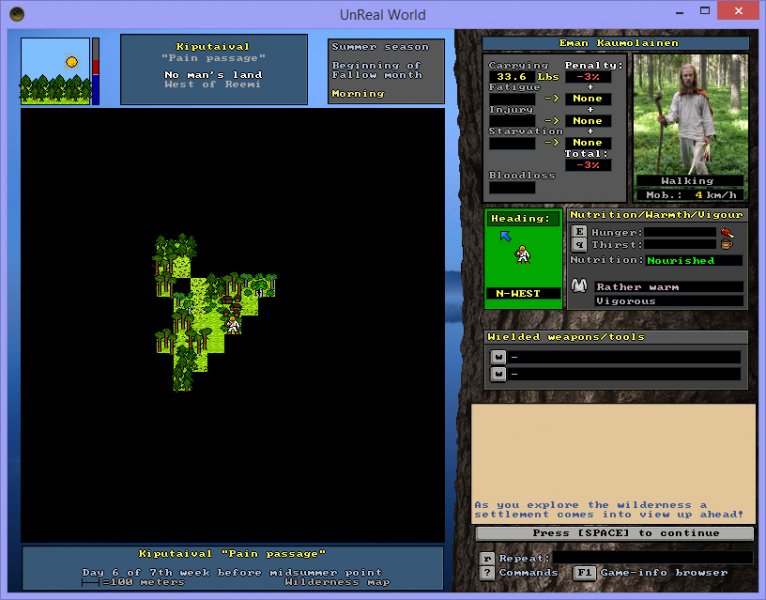Screen dimensions: 766x600
Task: Click the meat icon at Hunger bar
Action: point(727,233)
